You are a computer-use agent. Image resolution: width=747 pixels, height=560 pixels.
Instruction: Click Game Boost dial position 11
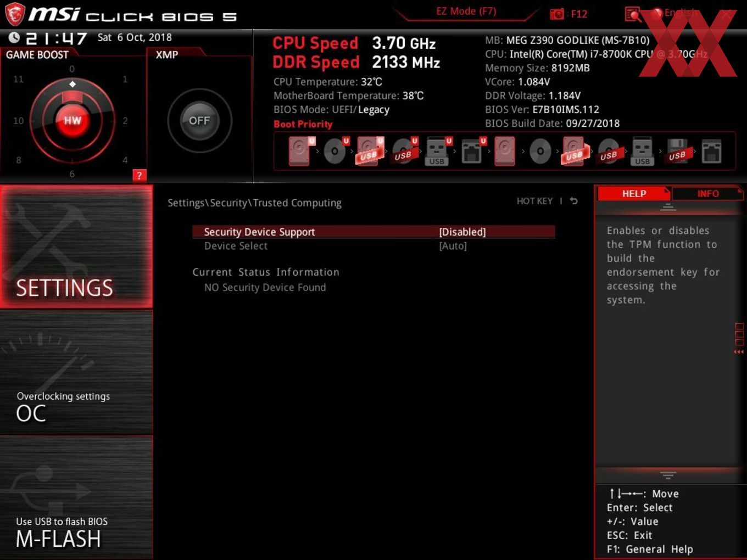click(18, 79)
